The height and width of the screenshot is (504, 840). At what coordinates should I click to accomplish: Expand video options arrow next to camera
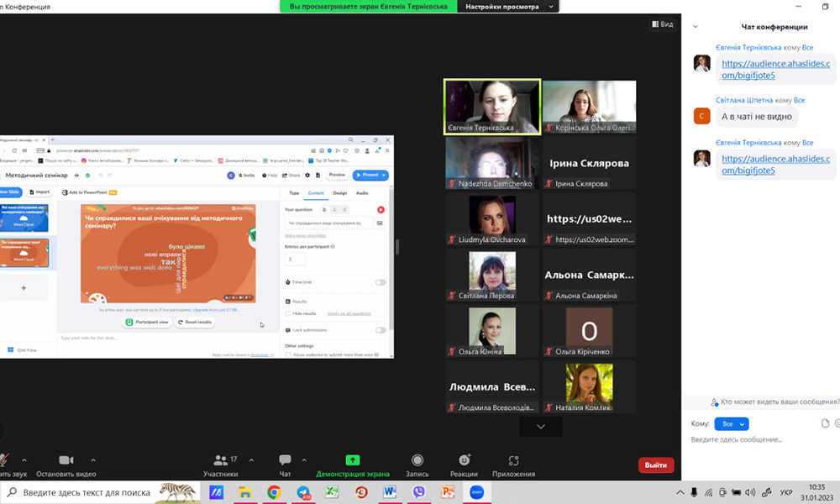pos(93,459)
